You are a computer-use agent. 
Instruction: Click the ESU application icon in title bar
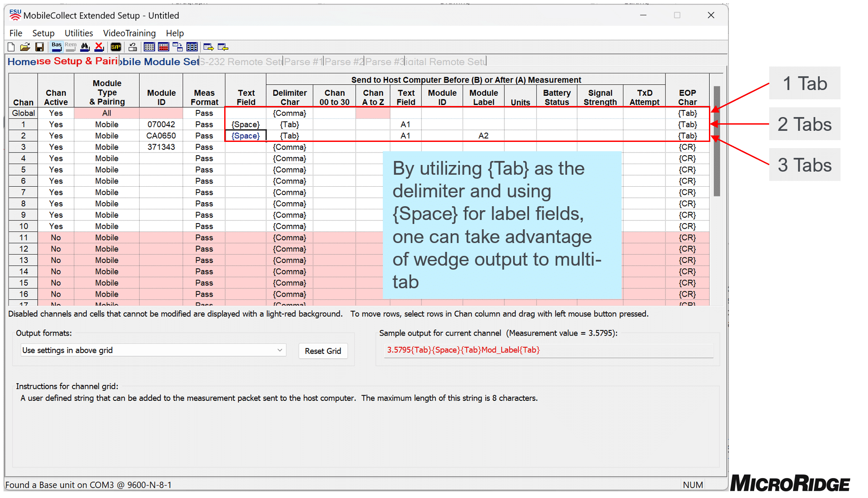coord(15,15)
